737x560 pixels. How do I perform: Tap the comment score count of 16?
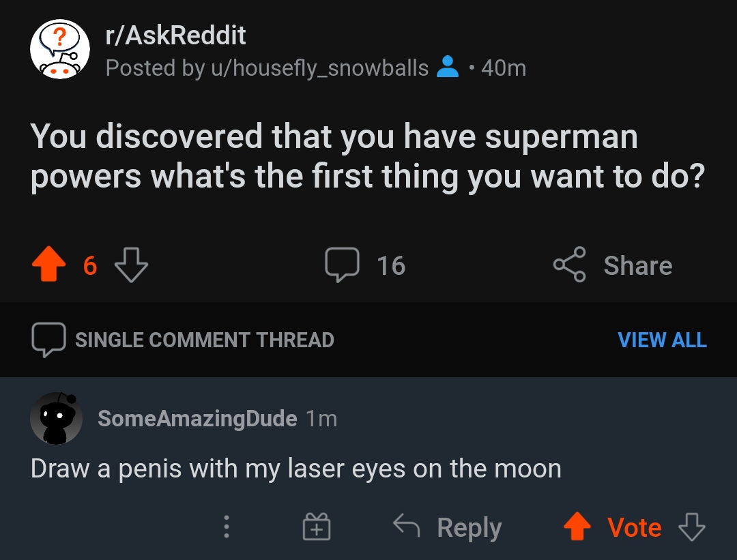(391, 265)
